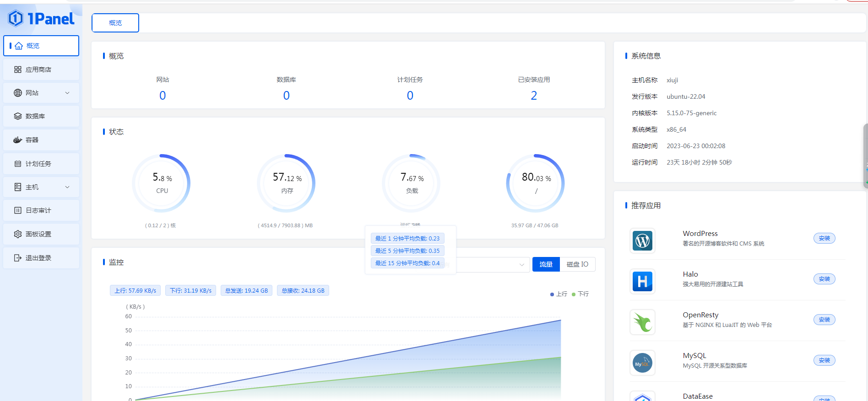This screenshot has width=868, height=401.
Task: Install Halo with 安装 button
Action: coord(824,279)
